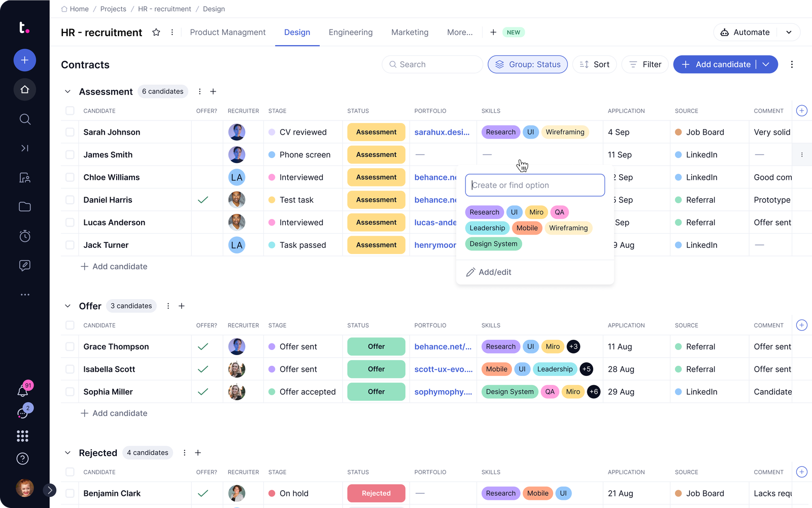Click the blue create new plus button in sidebar
Screen dimensions: 812x508
coord(24,60)
